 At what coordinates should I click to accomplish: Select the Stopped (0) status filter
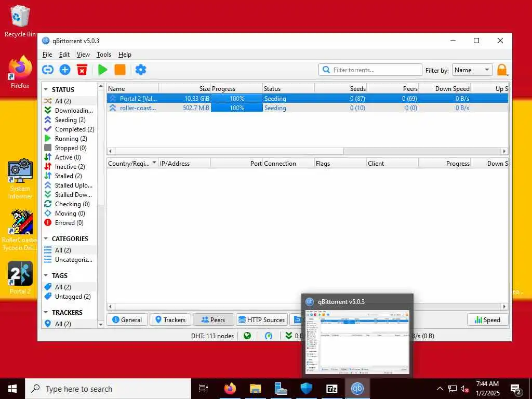[69, 148]
